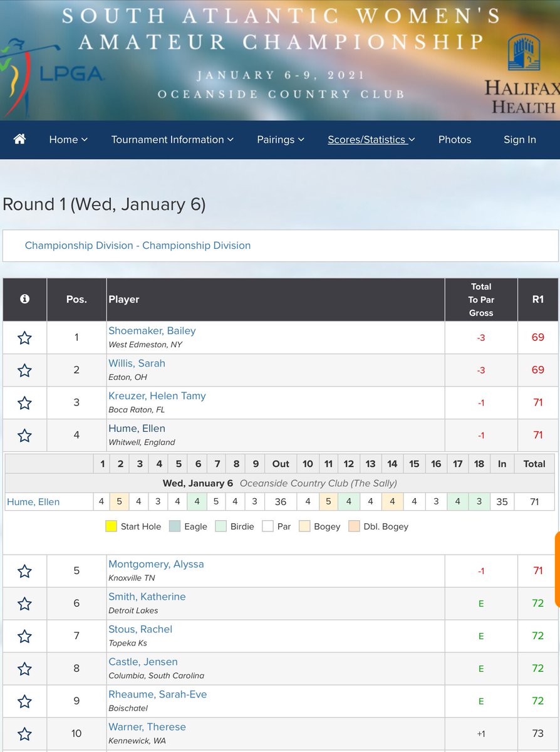Click Warner's +1 to-par value
This screenshot has height=752, width=560.
pos(481,734)
